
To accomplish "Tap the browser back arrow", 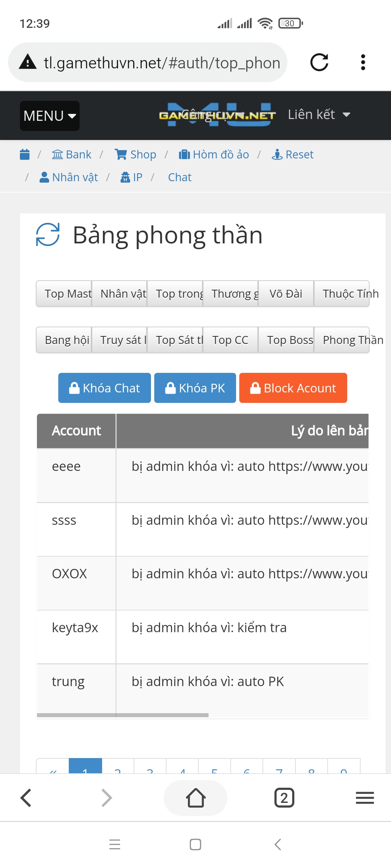I will pos(26,797).
